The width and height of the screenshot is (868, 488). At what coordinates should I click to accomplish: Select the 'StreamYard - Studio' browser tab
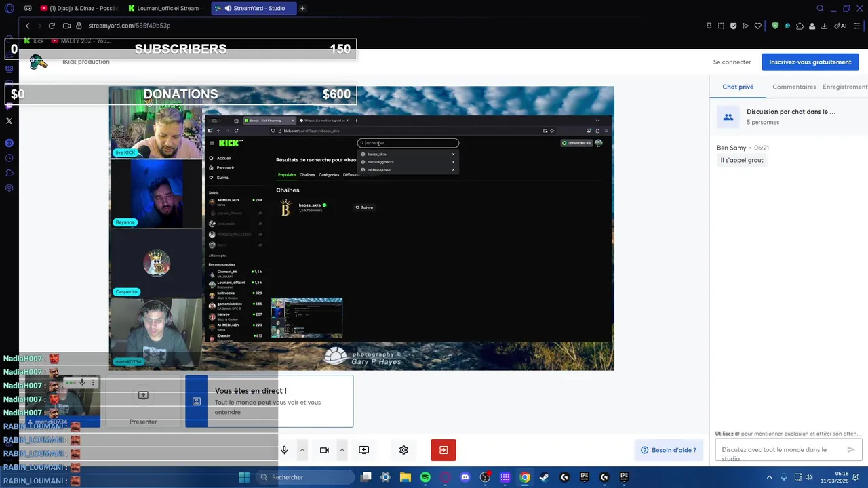pyautogui.click(x=254, y=8)
